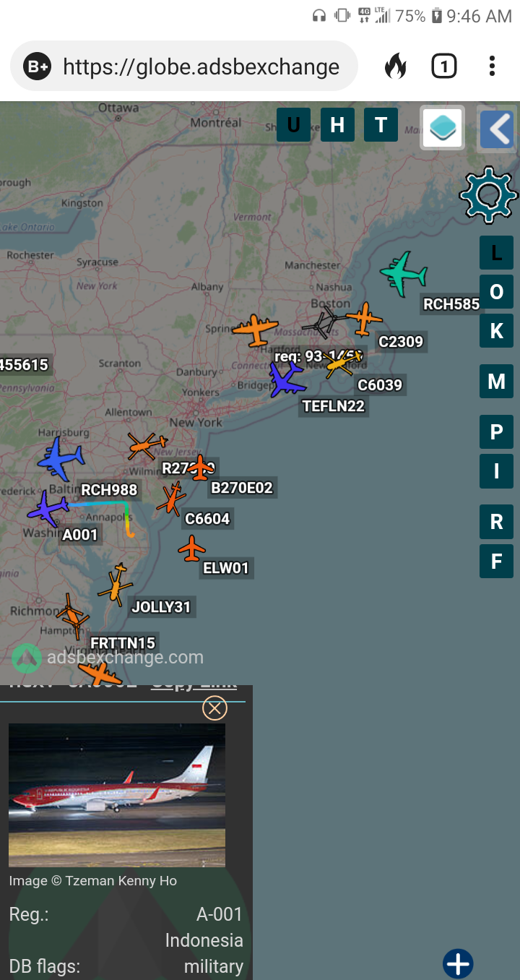The width and height of the screenshot is (520, 980).
Task: Click the C2309 callsign label
Action: click(x=401, y=341)
